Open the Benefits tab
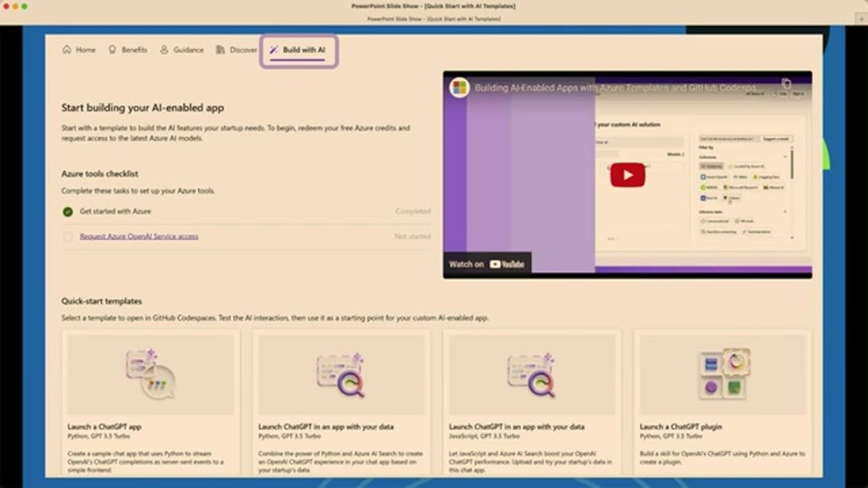This screenshot has width=868, height=488. 127,50
